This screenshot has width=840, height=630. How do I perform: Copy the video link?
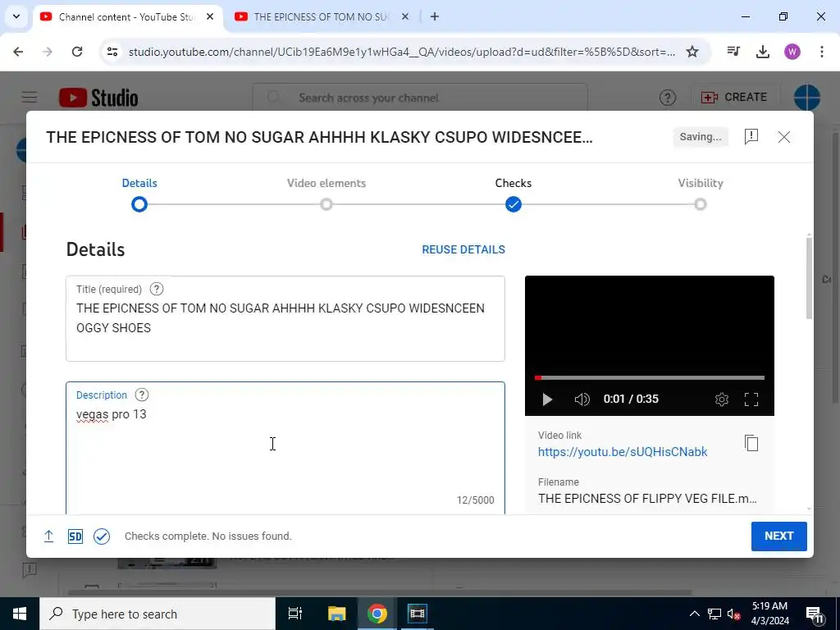point(751,443)
